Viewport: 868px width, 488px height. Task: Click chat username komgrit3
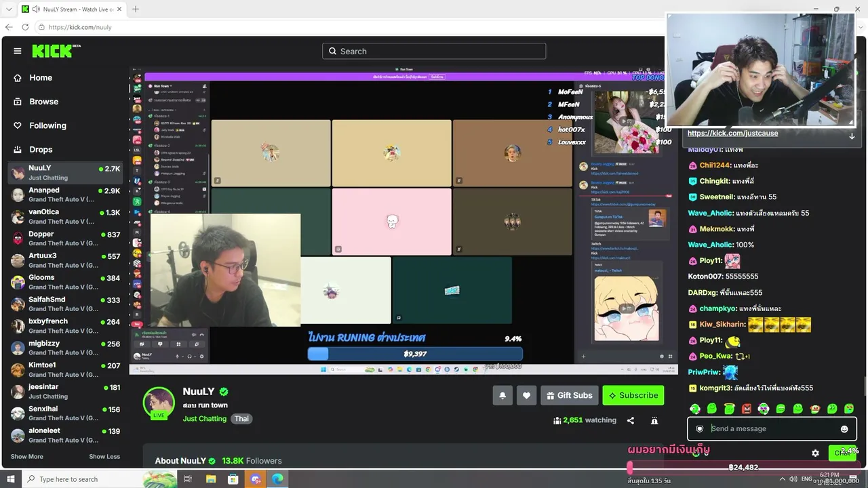pos(715,388)
